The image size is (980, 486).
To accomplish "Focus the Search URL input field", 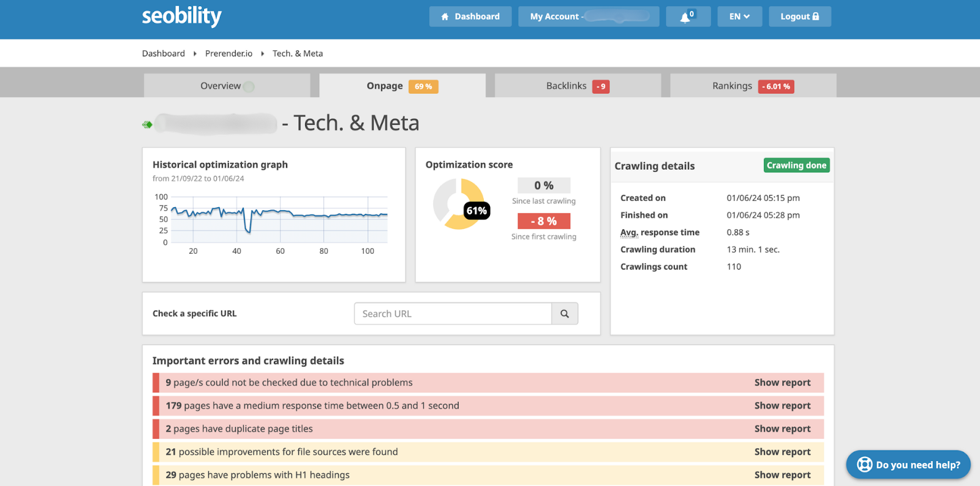I will click(453, 314).
